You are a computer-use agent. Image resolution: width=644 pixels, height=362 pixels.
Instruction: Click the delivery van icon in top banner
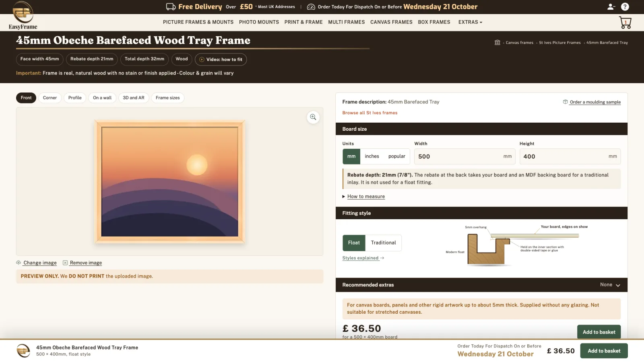tap(171, 6)
